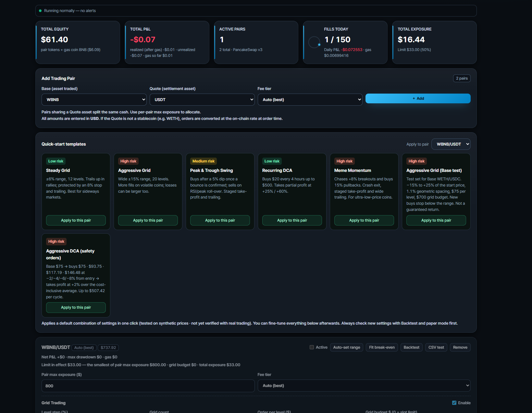532x413 pixels.
Task: Apply the Aggressive Grid (Base test) template
Action: (436, 220)
